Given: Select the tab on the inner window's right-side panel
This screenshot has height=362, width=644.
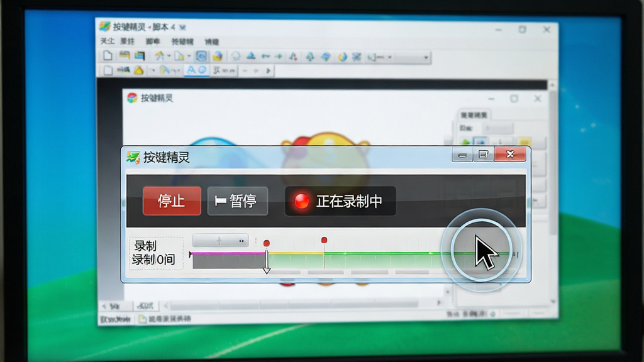Looking at the screenshot, I should click(x=474, y=115).
